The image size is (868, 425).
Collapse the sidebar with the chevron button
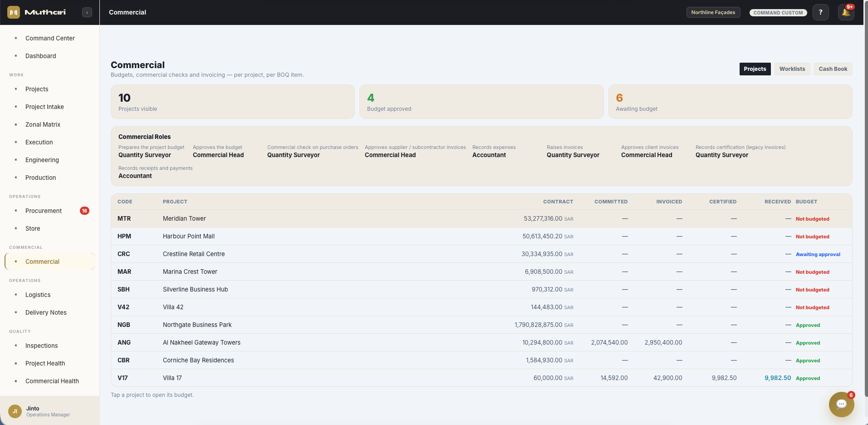pyautogui.click(x=87, y=12)
